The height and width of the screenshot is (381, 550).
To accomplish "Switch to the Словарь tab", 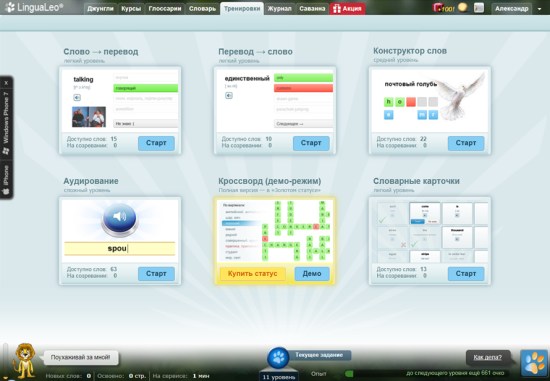I will 202,8.
